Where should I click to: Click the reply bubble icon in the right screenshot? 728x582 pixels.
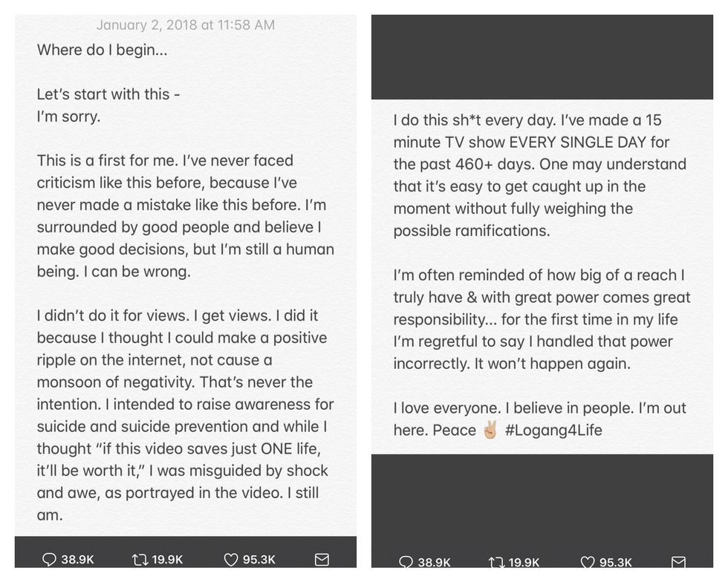[406, 561]
